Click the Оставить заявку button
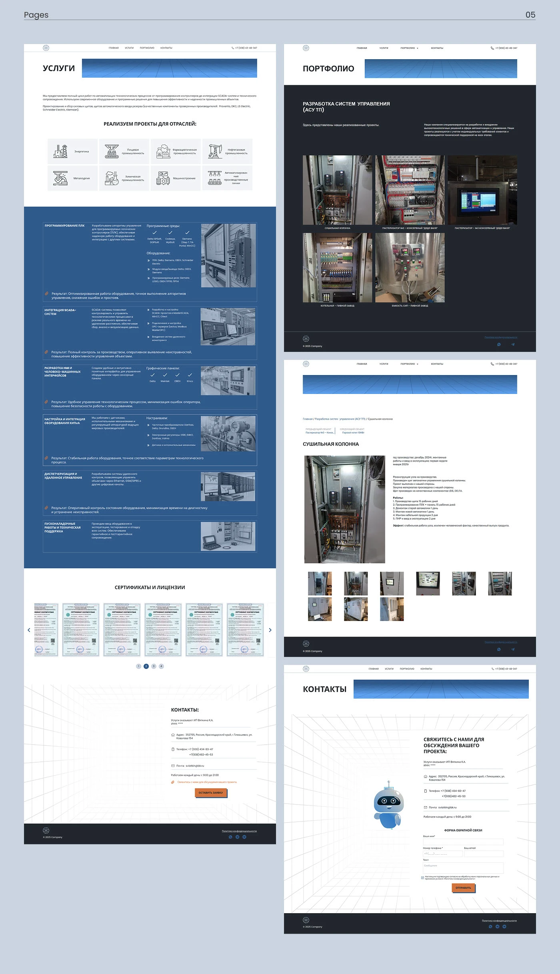560x974 pixels. coord(210,793)
